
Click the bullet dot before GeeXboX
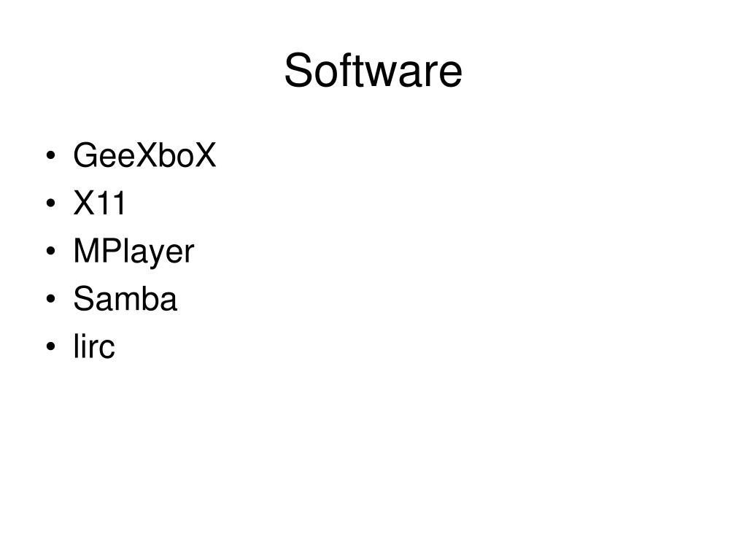pos(51,156)
